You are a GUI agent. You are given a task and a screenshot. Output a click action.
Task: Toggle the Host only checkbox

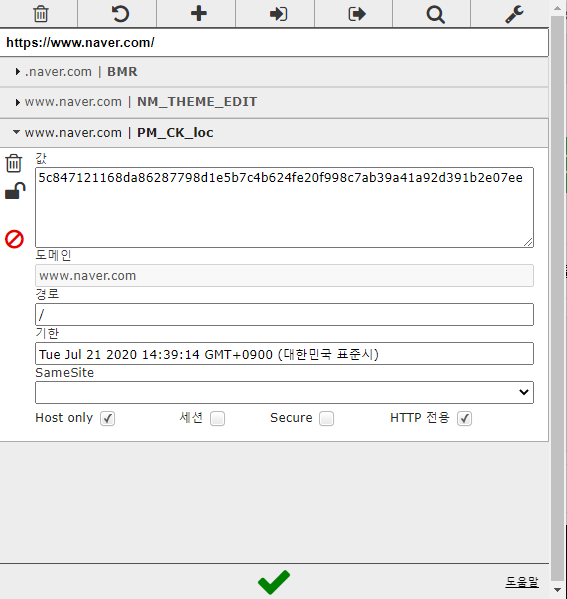(107, 418)
